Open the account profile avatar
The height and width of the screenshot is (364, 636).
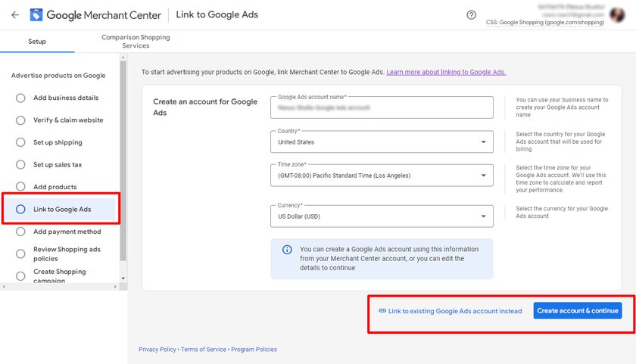617,15
